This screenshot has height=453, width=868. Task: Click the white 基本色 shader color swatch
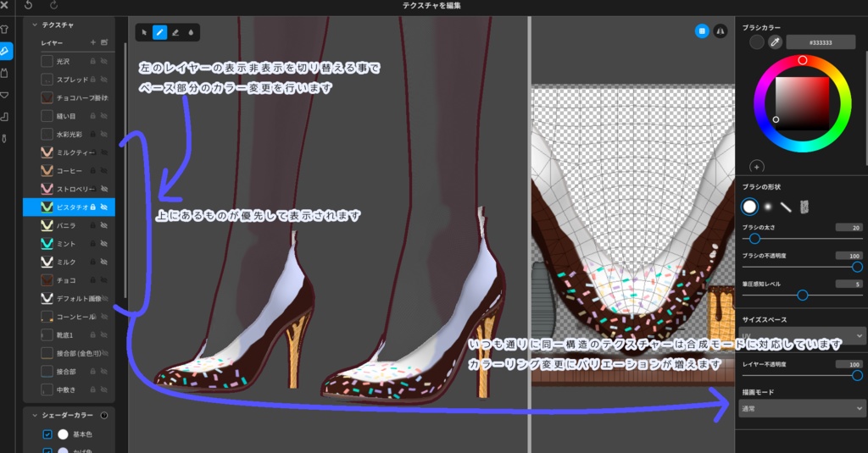[x=63, y=434]
